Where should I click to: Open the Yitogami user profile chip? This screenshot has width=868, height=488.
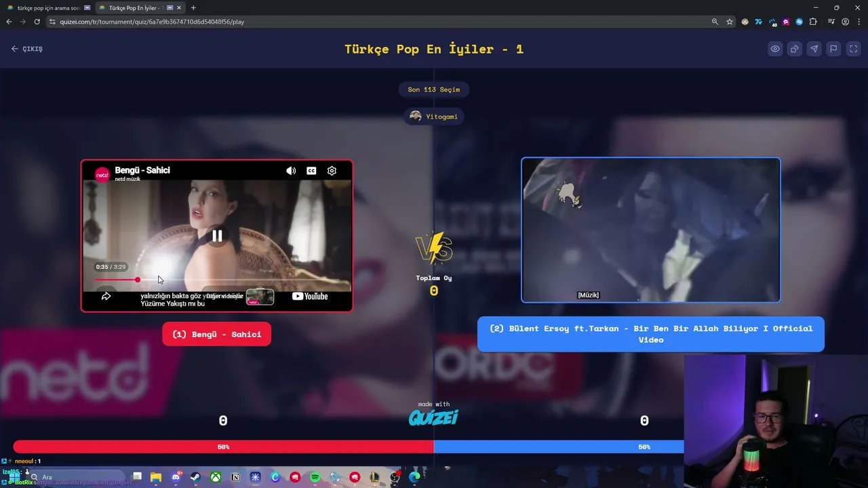[434, 117]
